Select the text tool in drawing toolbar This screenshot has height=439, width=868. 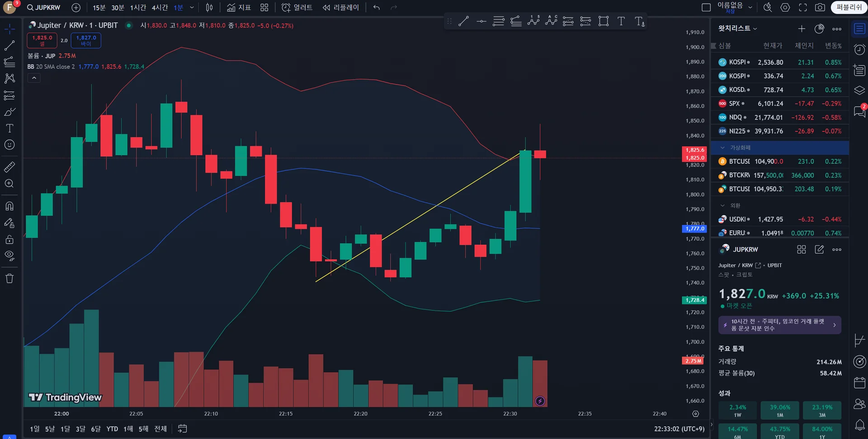tap(621, 21)
